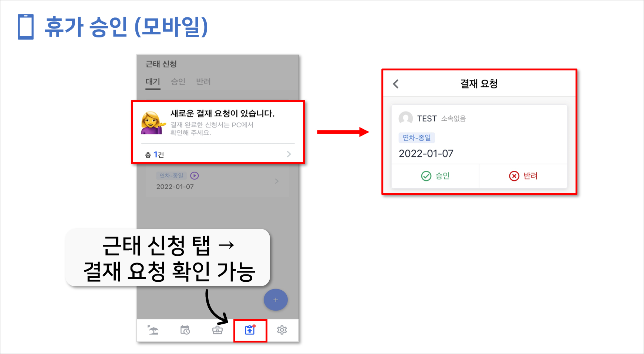The height and width of the screenshot is (354, 644).
Task: Tap the blue plus floating button
Action: pos(276,300)
